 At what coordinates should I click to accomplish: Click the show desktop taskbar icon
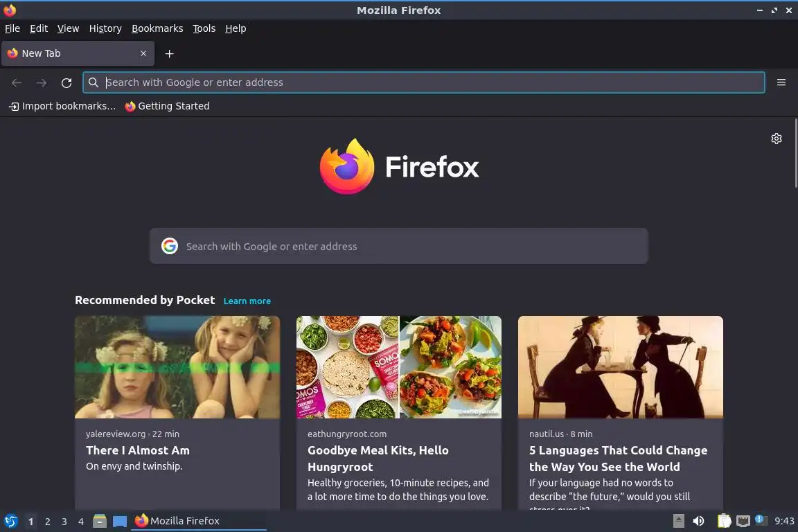(120, 521)
